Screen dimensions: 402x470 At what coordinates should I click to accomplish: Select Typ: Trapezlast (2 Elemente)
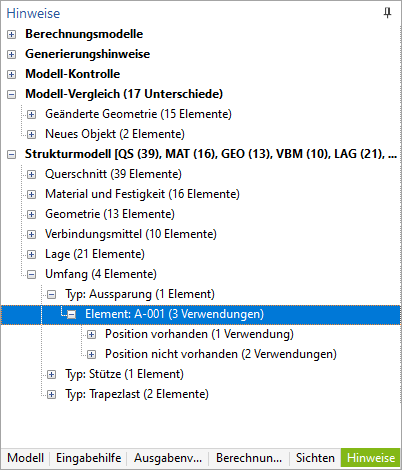coord(137,394)
